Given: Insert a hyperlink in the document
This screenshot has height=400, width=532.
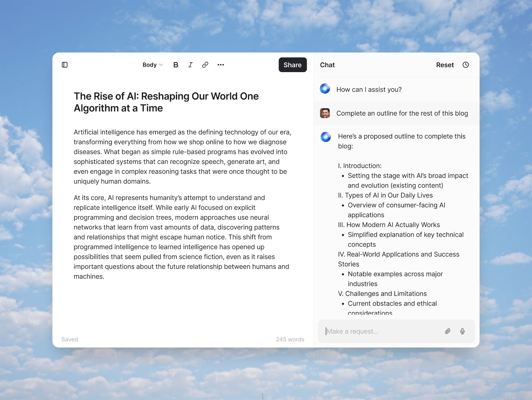Looking at the screenshot, I should tap(205, 65).
